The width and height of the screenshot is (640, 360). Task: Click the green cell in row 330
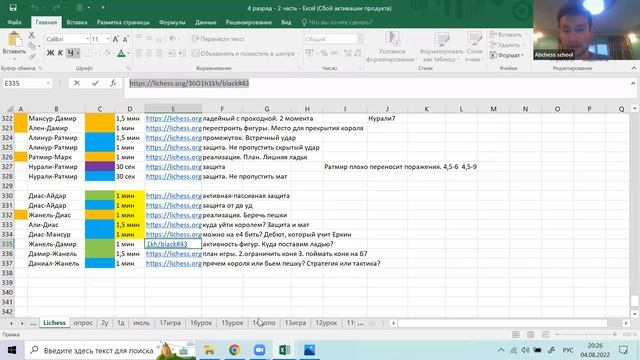[x=100, y=196]
